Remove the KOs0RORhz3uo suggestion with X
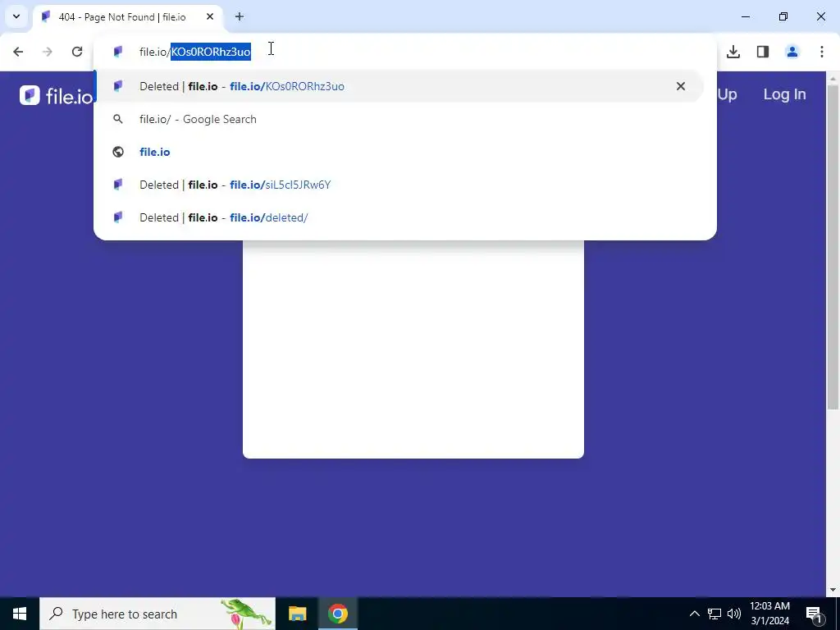 coord(680,86)
